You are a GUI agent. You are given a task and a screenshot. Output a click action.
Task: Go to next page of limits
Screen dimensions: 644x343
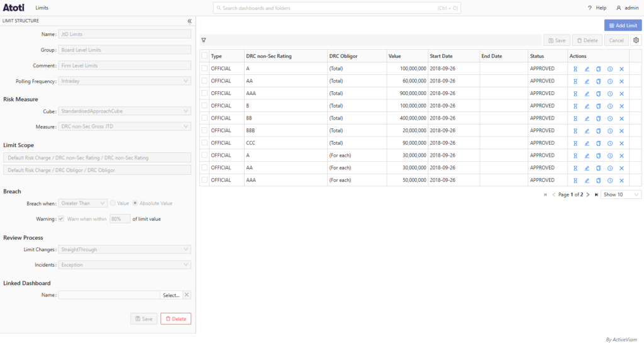pos(588,194)
